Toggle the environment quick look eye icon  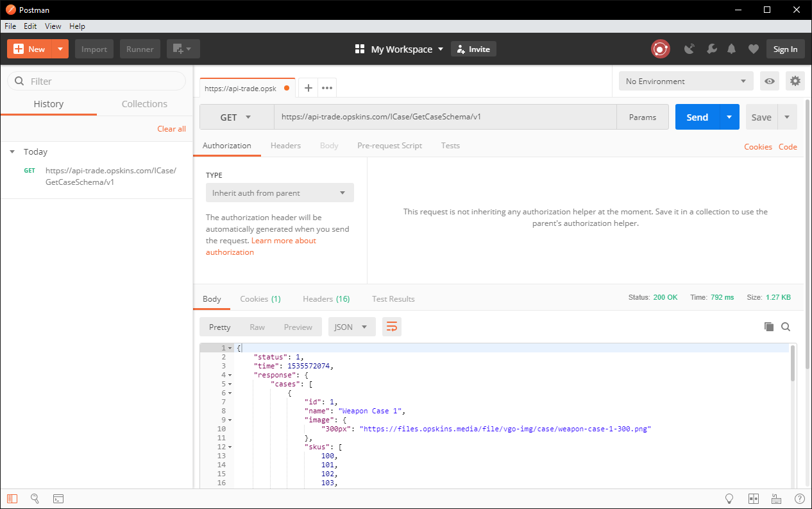click(770, 81)
